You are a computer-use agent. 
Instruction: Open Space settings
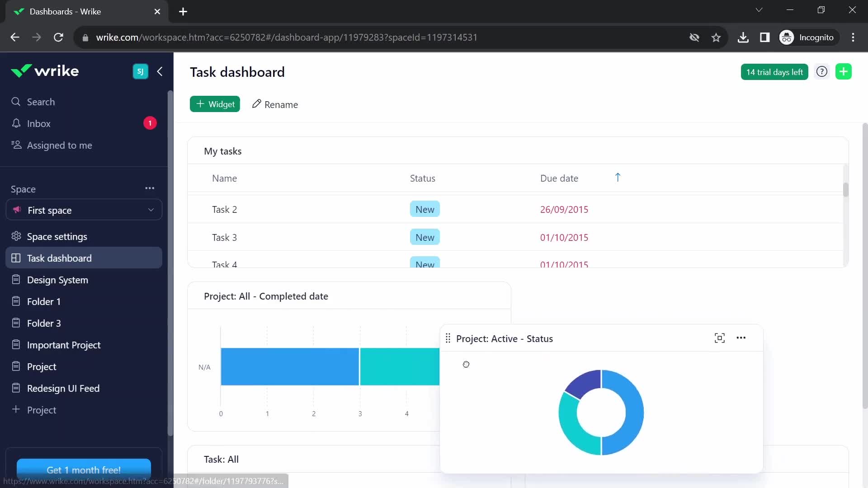tap(84, 236)
